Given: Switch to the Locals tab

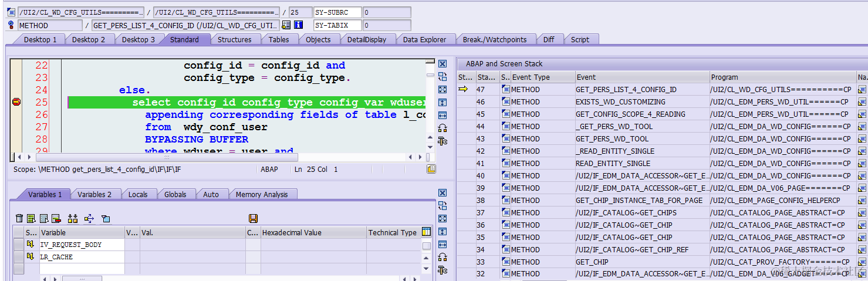Looking at the screenshot, I should click(138, 194).
